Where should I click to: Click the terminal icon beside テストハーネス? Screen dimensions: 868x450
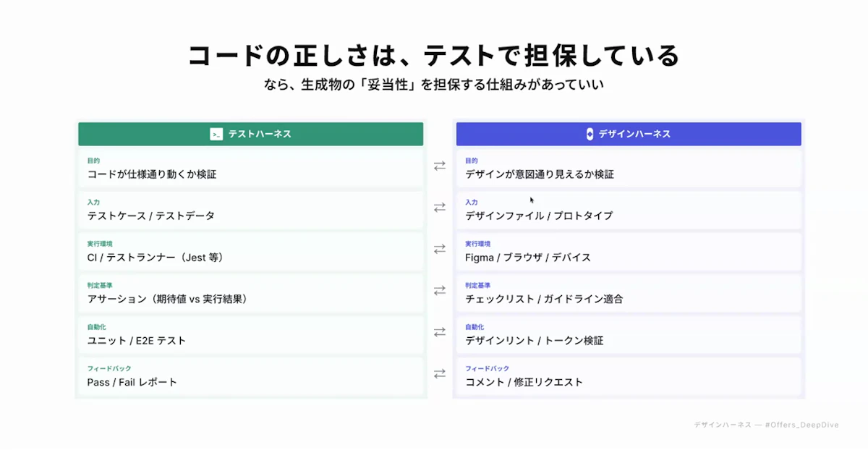coord(216,134)
